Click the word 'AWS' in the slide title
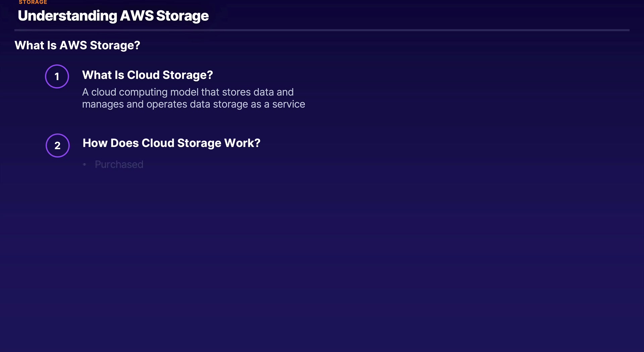The width and height of the screenshot is (644, 352). coord(137,16)
